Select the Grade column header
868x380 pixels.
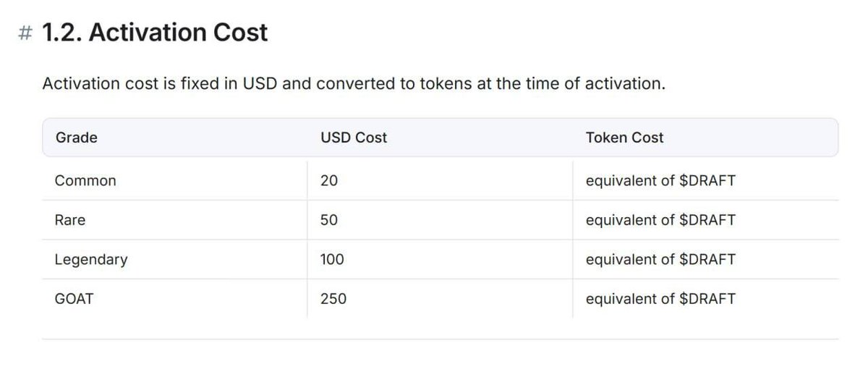coord(76,138)
